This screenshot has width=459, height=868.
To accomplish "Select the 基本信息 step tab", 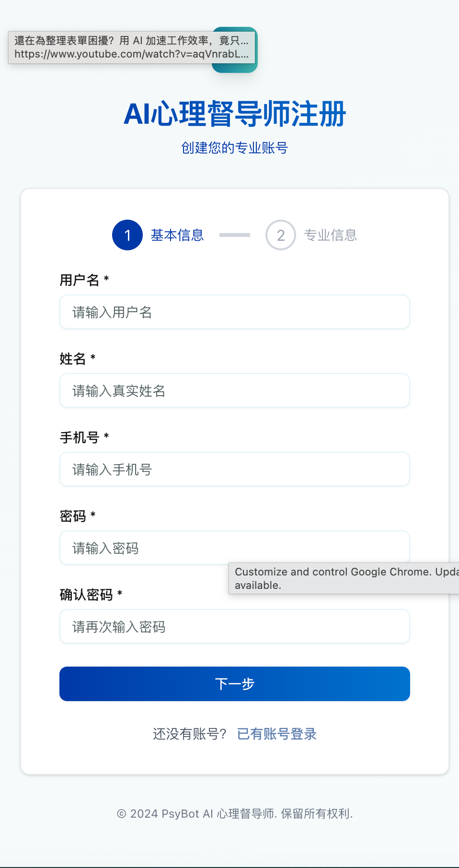I will [177, 235].
